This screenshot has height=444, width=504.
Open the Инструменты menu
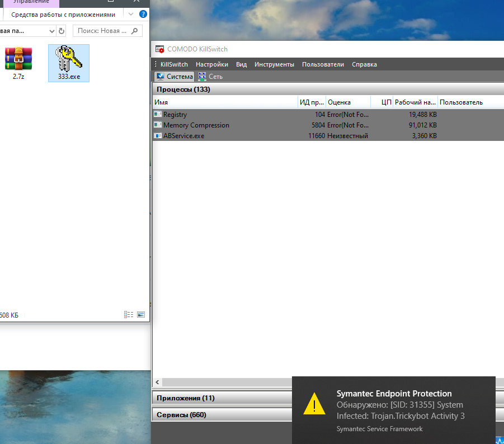[x=274, y=64]
